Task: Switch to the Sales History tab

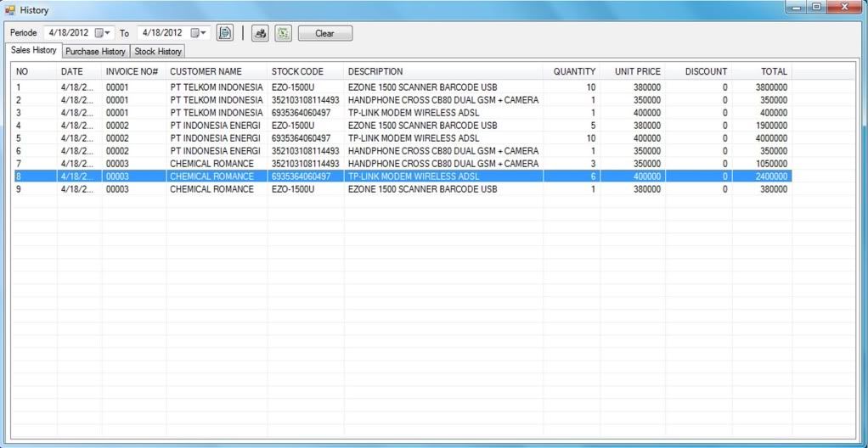Action: [x=34, y=50]
